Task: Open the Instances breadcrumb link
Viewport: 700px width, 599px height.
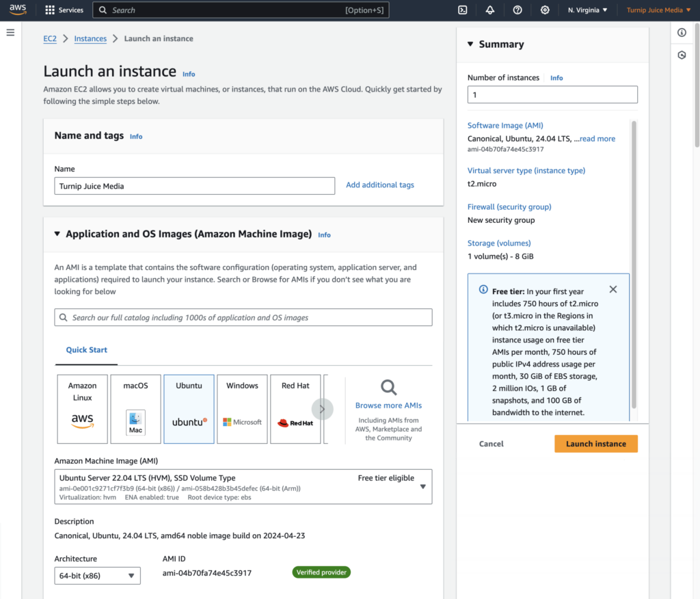Action: click(x=90, y=39)
